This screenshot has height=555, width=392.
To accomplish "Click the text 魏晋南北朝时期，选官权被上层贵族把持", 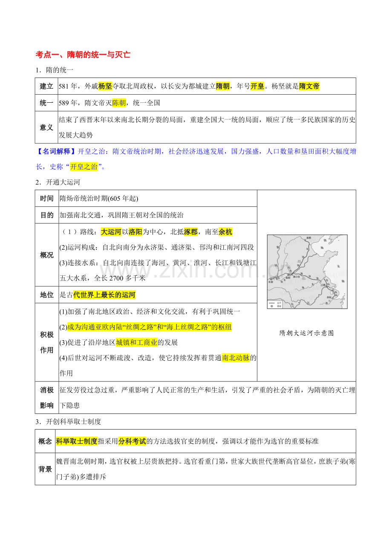I will coord(118,461).
